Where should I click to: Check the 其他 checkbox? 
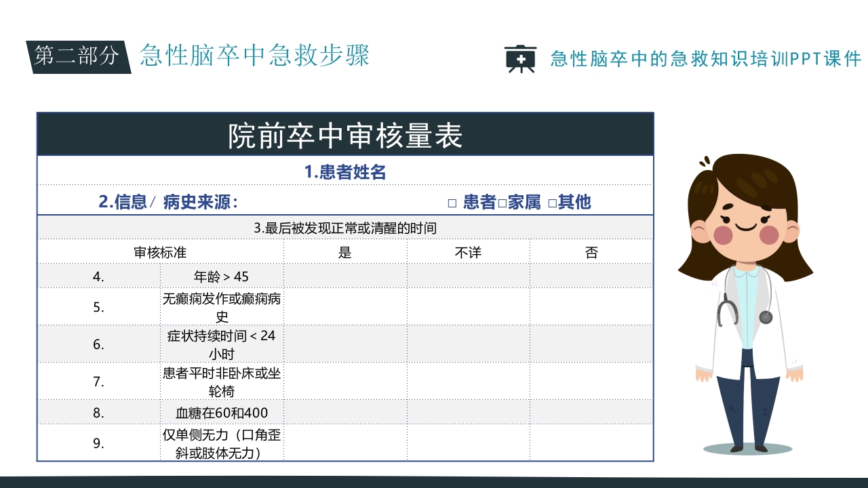point(551,201)
